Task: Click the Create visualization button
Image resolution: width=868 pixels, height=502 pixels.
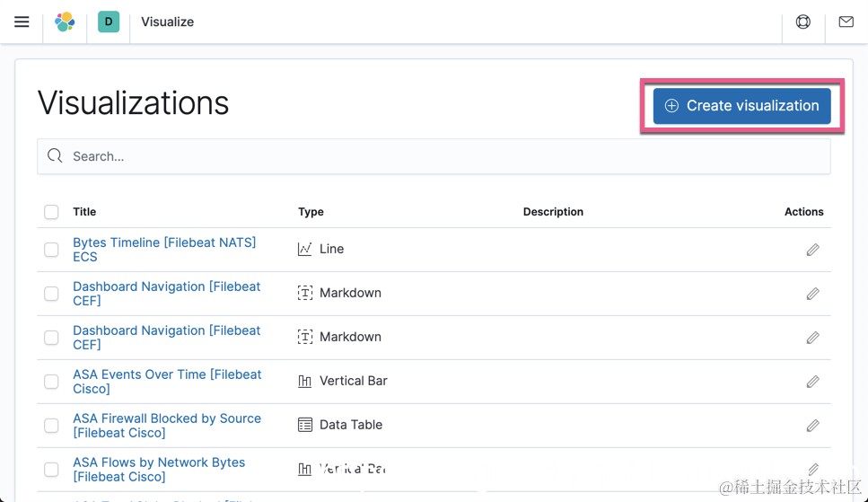Action: click(741, 106)
